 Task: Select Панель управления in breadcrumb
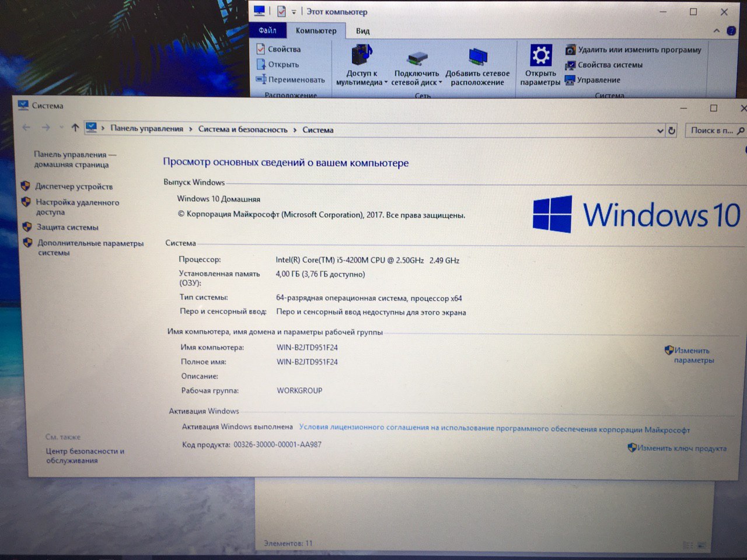(x=146, y=129)
